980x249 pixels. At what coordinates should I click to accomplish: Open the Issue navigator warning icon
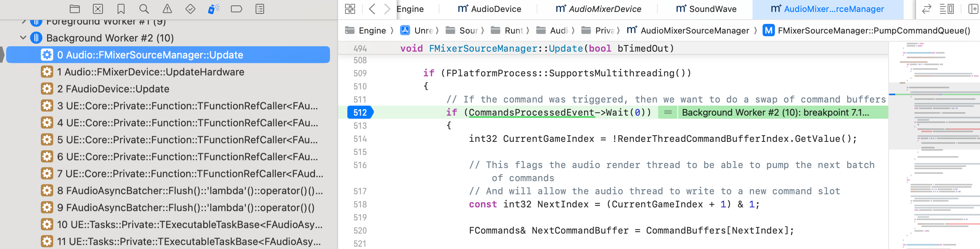(167, 9)
